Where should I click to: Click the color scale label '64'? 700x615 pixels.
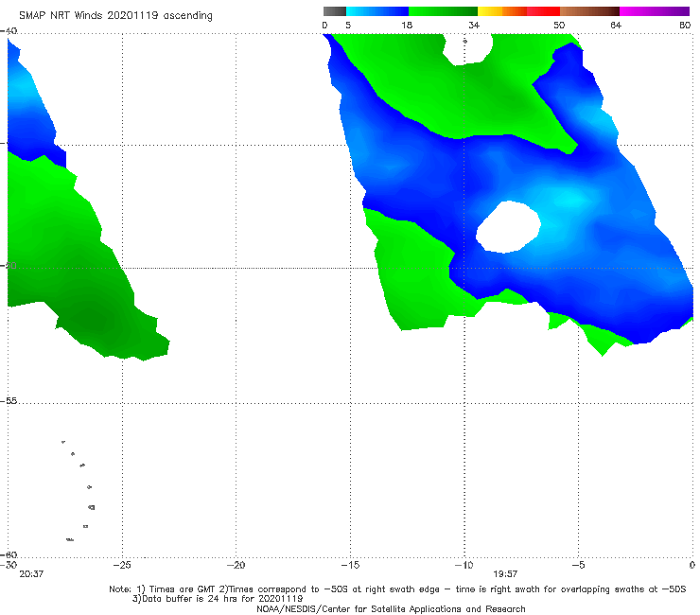[616, 26]
